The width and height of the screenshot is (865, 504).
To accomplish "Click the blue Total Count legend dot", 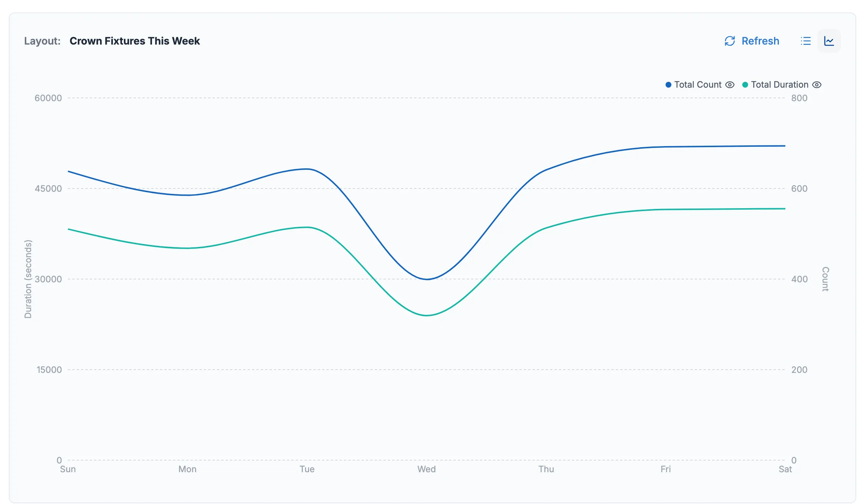I will [668, 85].
